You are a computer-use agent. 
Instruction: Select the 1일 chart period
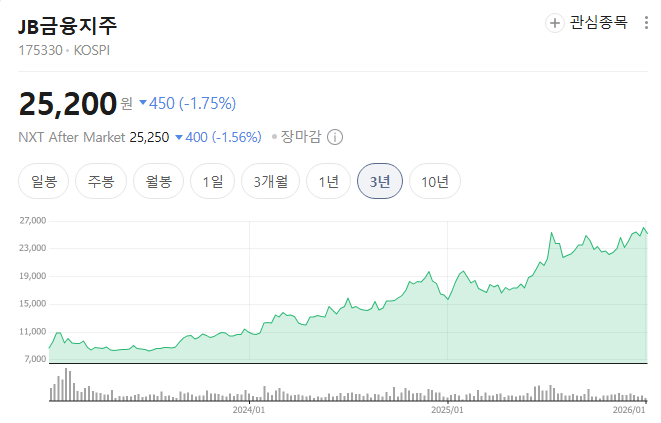pyautogui.click(x=213, y=182)
